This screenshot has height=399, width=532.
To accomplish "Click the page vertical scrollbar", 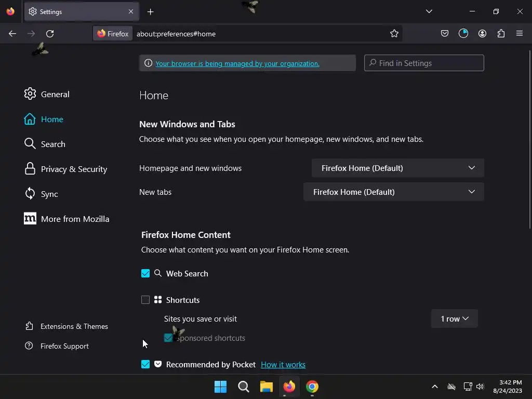I will click(530, 139).
